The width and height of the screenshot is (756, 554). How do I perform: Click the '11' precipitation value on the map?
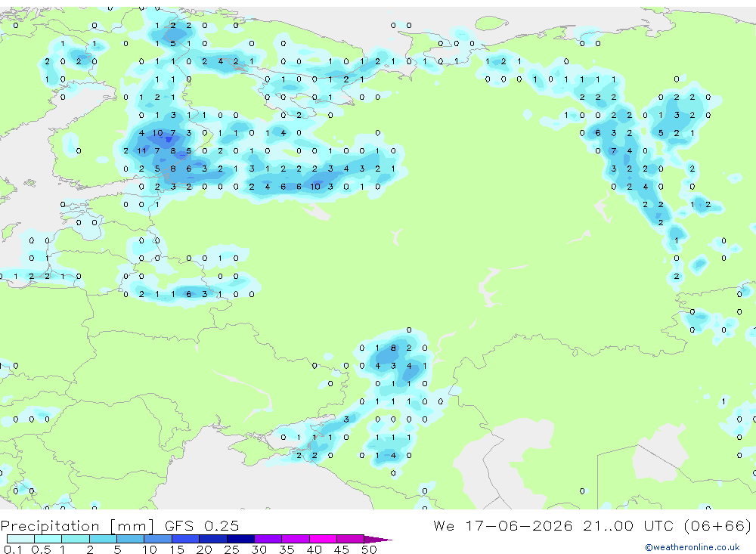tap(142, 151)
